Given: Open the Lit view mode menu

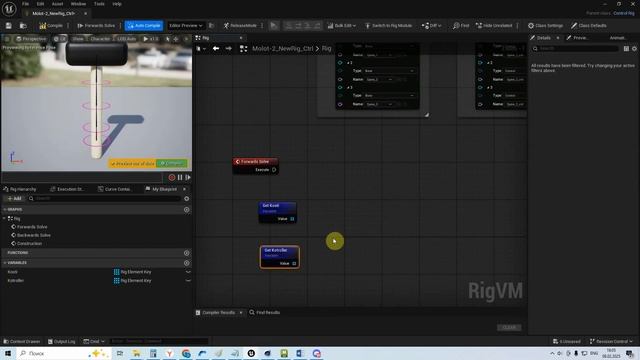Looking at the screenshot, I should click(x=60, y=39).
